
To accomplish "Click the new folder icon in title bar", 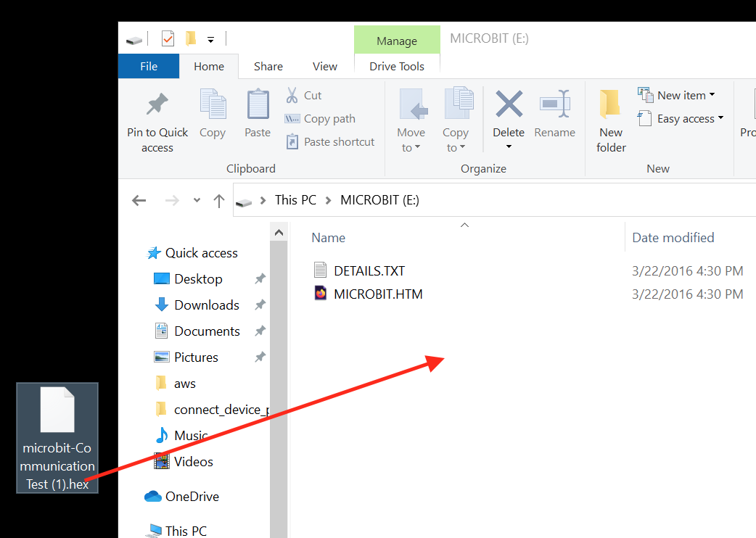I will pos(191,38).
